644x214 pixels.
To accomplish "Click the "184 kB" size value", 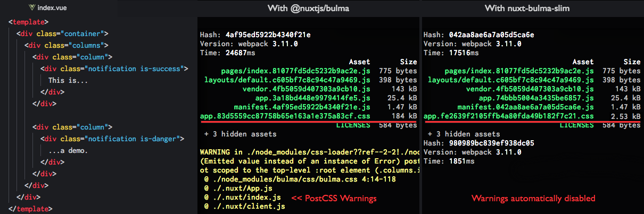I will coord(405,116).
